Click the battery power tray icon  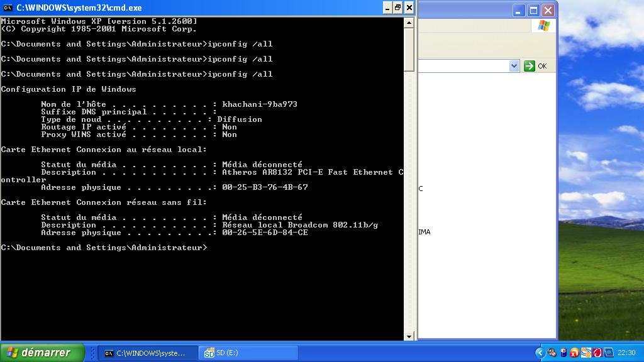[x=563, y=353]
